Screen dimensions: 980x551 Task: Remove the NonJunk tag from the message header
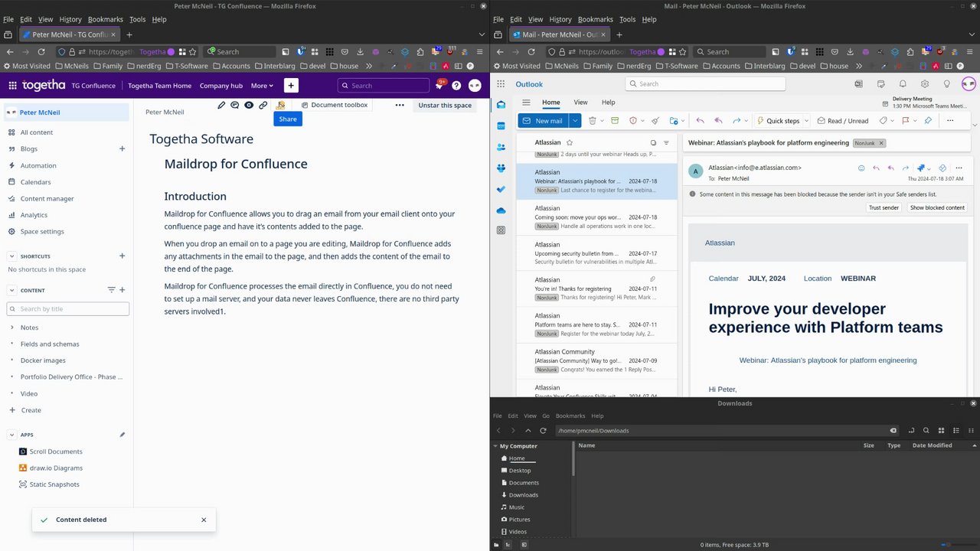pyautogui.click(x=881, y=143)
